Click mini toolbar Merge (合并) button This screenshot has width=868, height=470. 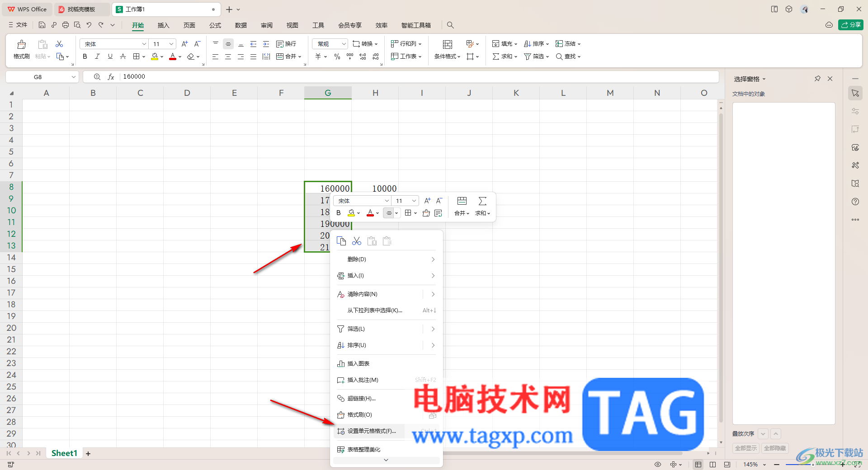462,207
